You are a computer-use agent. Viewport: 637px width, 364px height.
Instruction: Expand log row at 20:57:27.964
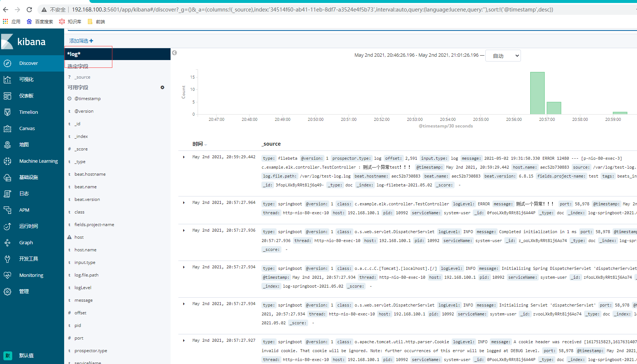(184, 203)
